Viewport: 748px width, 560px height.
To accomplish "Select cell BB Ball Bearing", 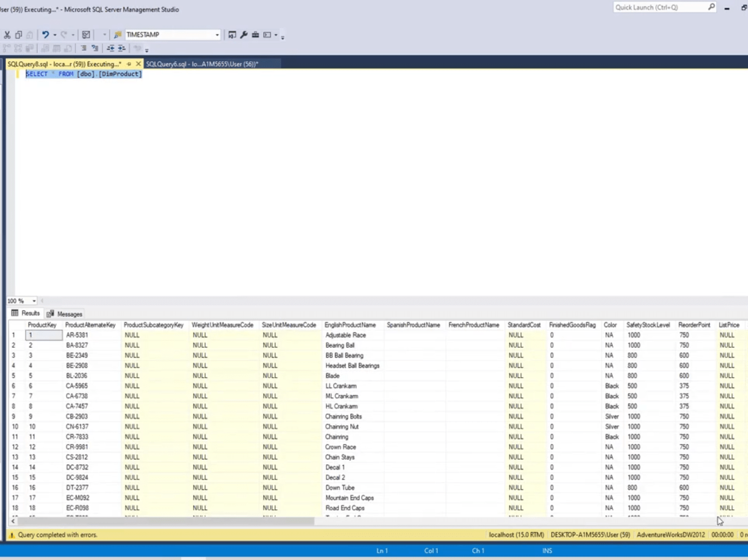I will (x=353, y=356).
